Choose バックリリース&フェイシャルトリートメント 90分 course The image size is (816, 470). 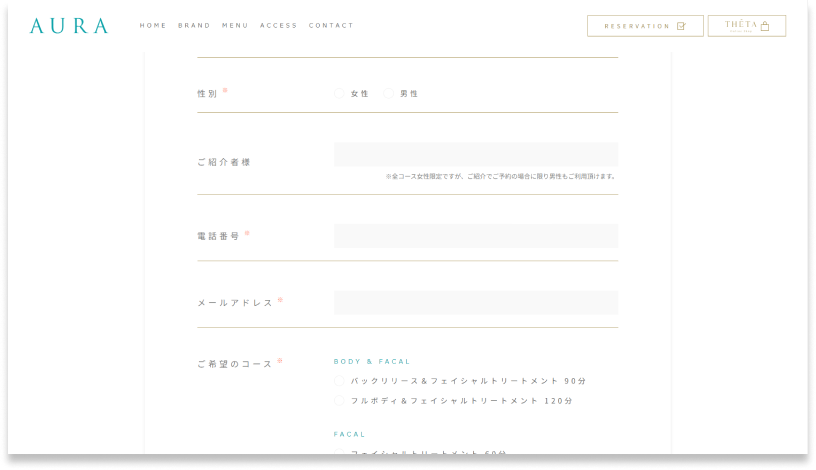pos(340,381)
